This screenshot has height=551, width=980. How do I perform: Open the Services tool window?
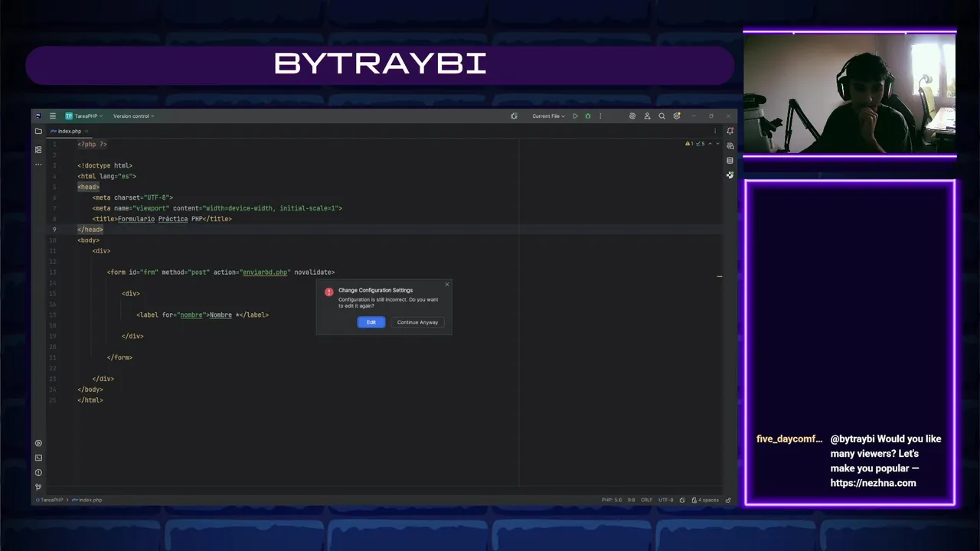(x=38, y=443)
